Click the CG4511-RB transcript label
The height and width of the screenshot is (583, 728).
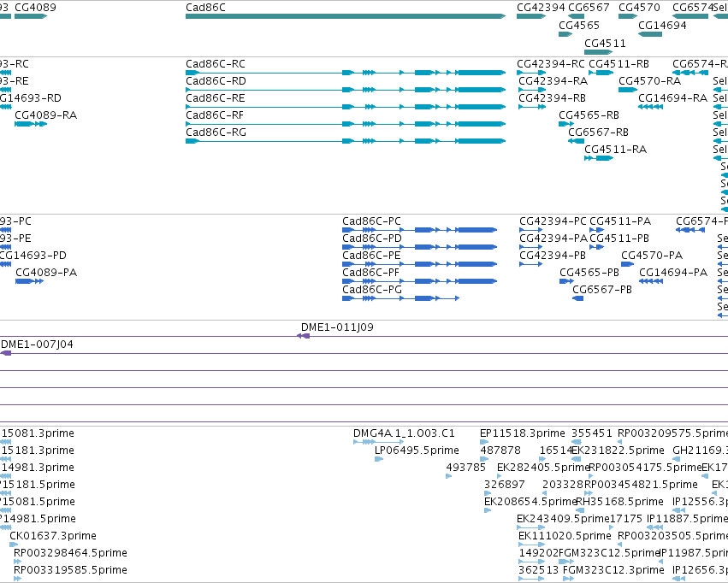619,64
